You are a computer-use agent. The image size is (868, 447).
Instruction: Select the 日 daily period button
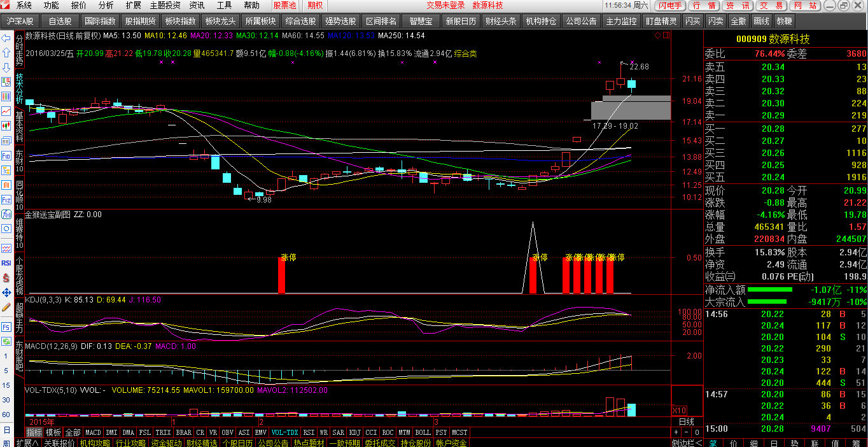pyautogui.click(x=6, y=429)
